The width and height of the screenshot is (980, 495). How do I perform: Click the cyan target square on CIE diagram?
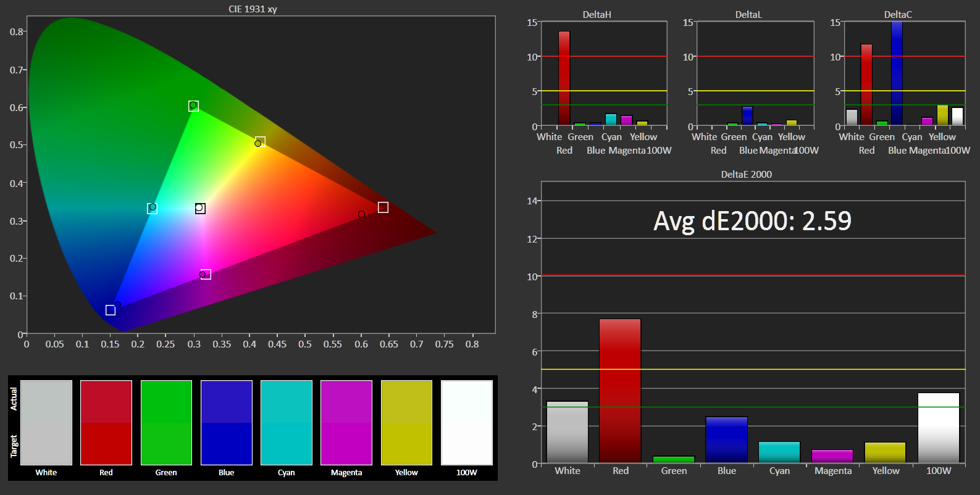[x=153, y=209]
